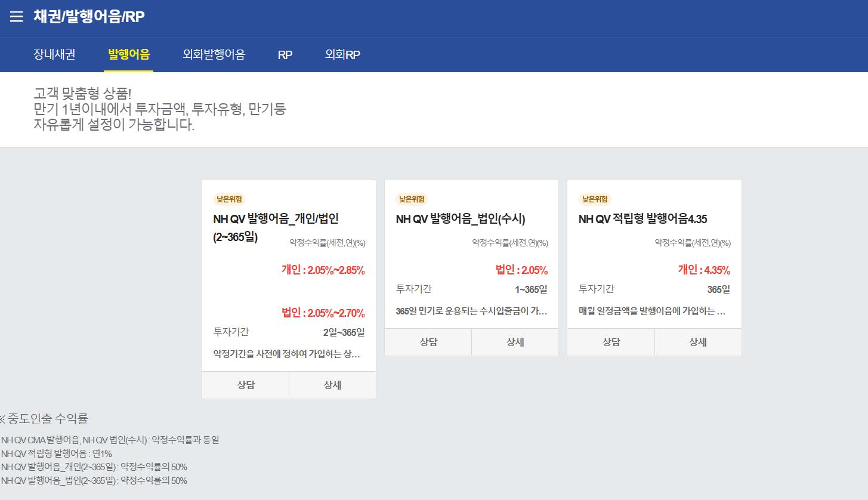868x500 pixels.
Task: Click the truncated description starting 약정기간을 사전에
Action: click(286, 354)
